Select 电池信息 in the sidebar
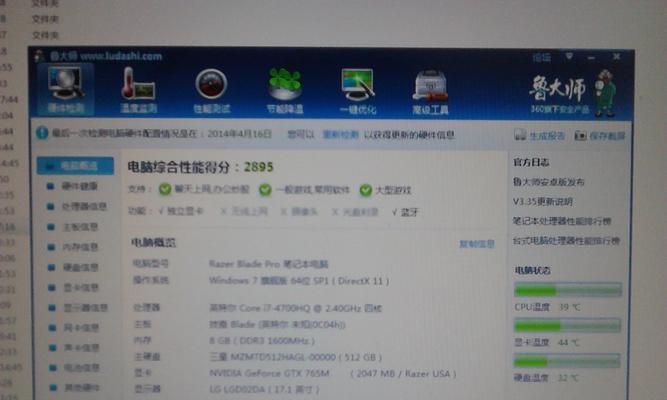 [x=73, y=368]
